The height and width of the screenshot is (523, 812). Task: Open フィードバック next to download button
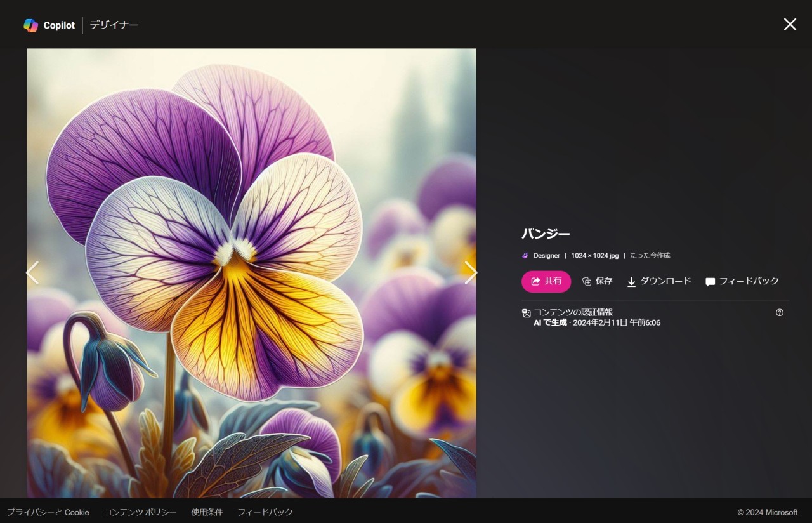[x=742, y=281]
